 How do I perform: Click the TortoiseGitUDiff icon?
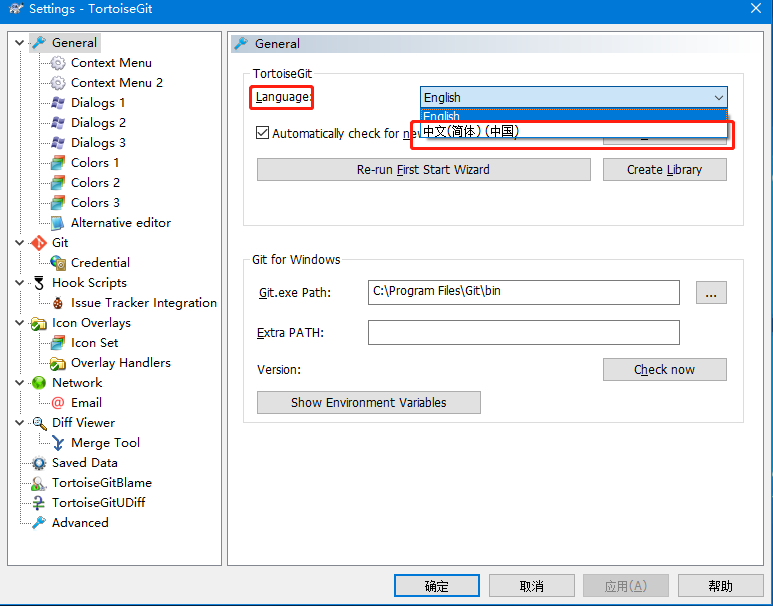tap(39, 503)
